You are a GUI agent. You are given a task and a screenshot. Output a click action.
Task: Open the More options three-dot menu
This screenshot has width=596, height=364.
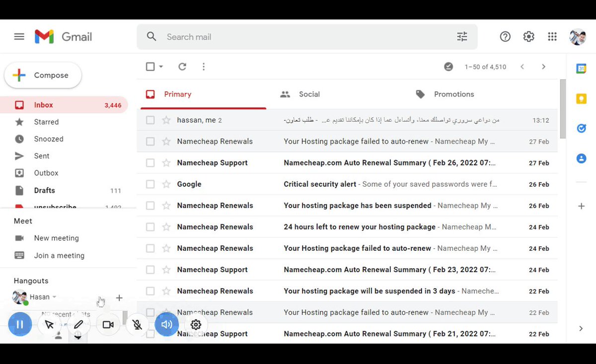[204, 67]
